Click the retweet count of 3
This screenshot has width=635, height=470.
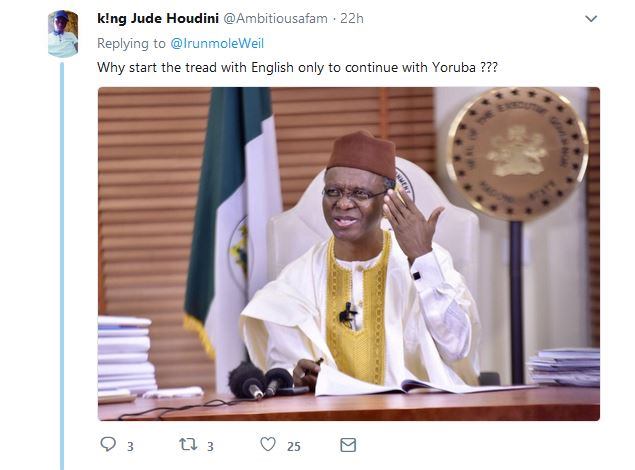[210, 447]
